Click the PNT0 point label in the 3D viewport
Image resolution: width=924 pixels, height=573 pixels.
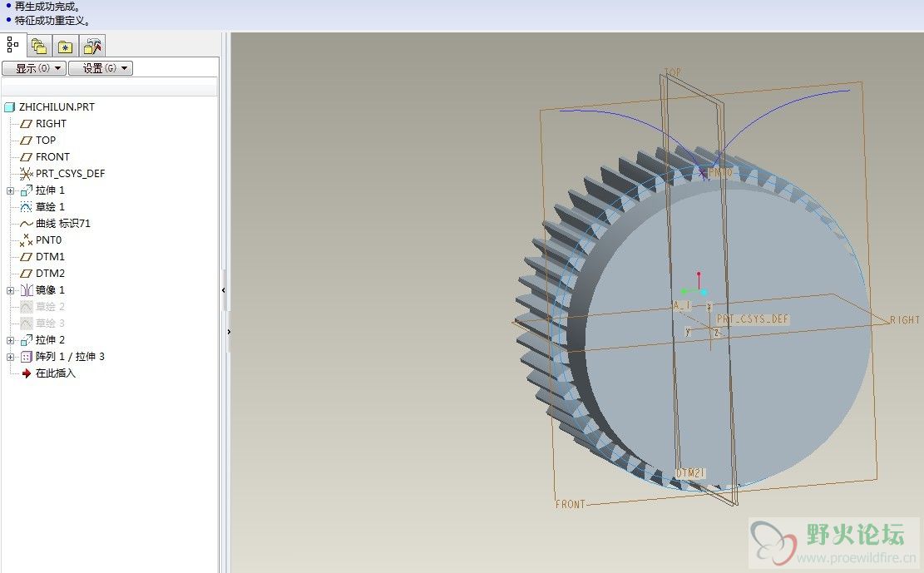click(719, 172)
